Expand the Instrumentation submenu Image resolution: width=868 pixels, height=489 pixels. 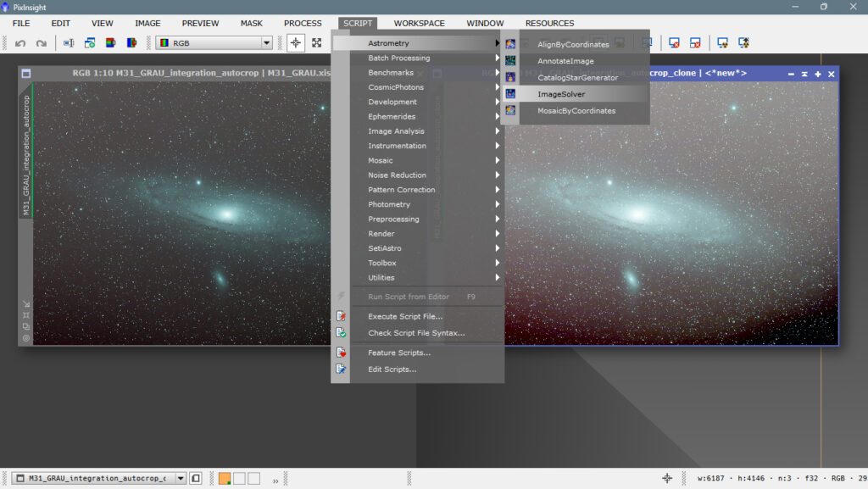[x=419, y=146]
